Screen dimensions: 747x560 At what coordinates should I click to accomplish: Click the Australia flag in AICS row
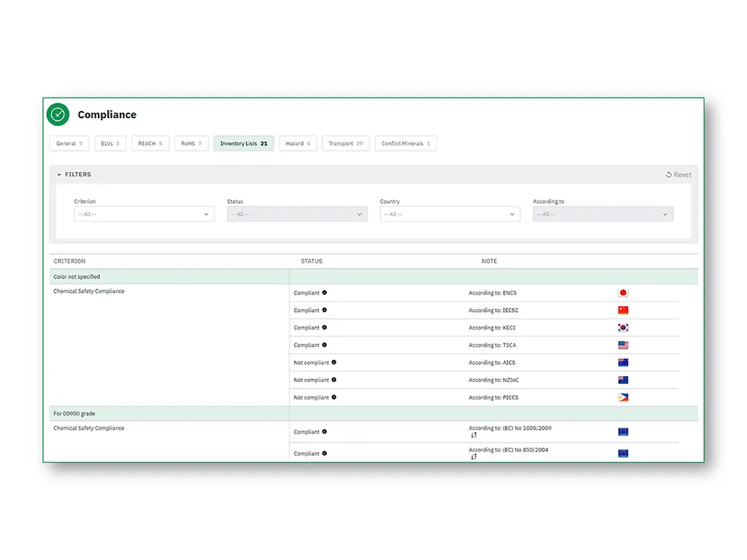click(623, 362)
